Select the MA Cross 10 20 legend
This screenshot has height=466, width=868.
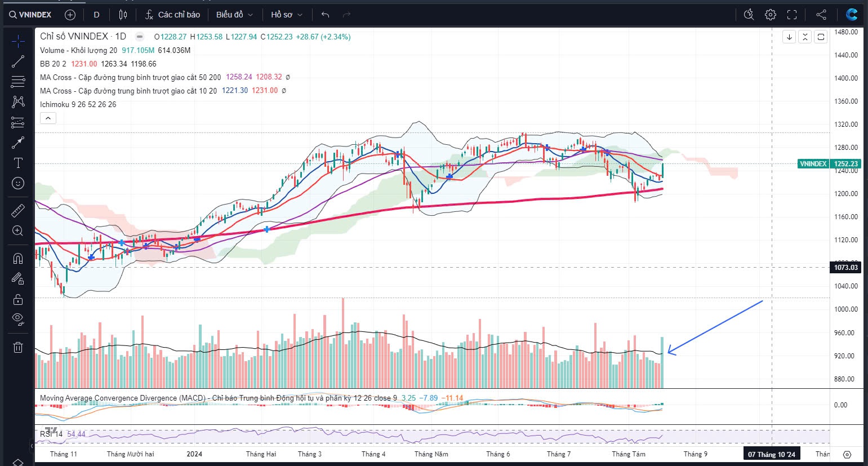tap(128, 91)
